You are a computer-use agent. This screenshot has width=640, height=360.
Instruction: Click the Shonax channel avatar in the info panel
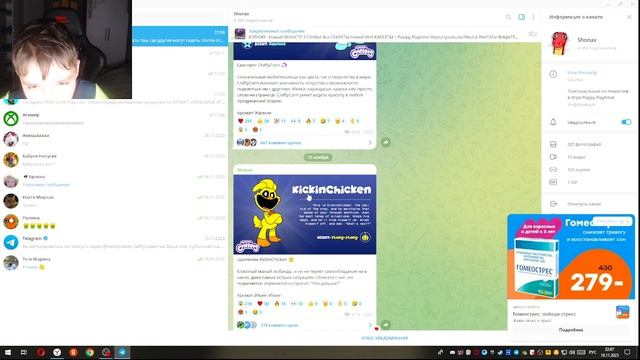560,43
